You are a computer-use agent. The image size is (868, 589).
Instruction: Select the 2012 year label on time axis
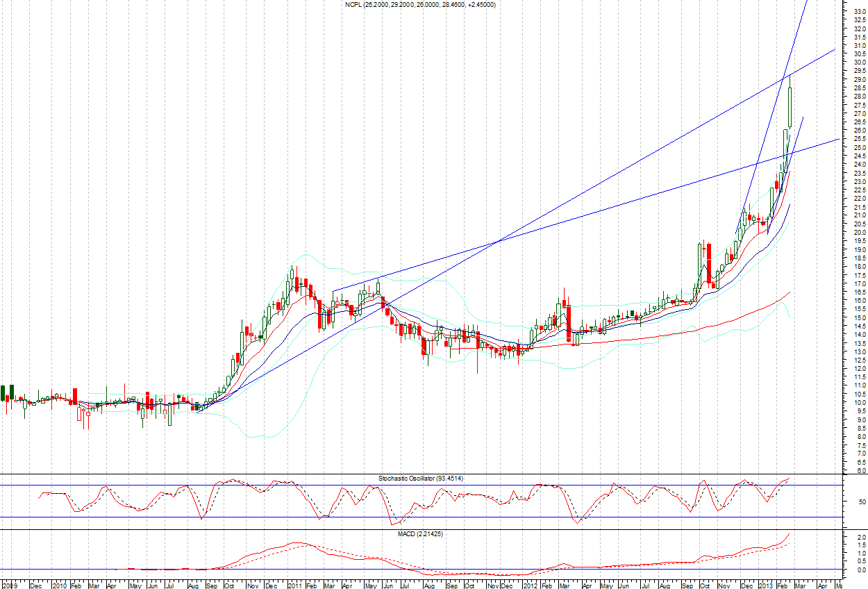tap(530, 585)
